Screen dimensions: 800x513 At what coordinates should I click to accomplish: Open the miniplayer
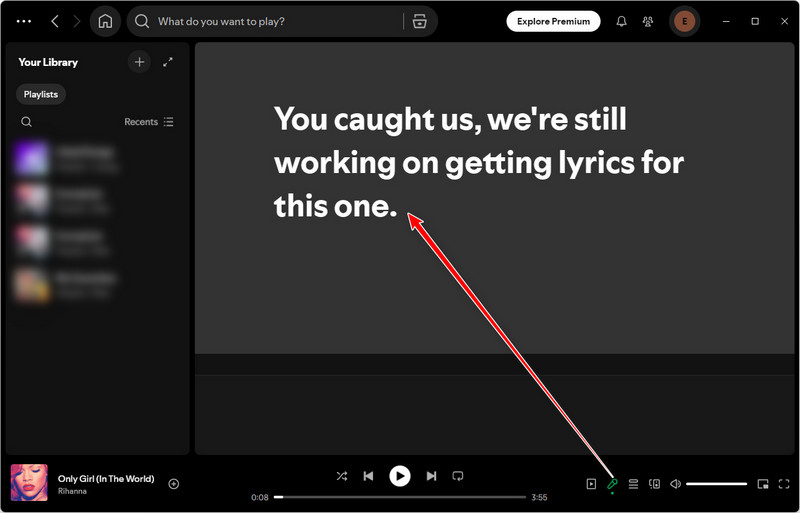tap(763, 484)
